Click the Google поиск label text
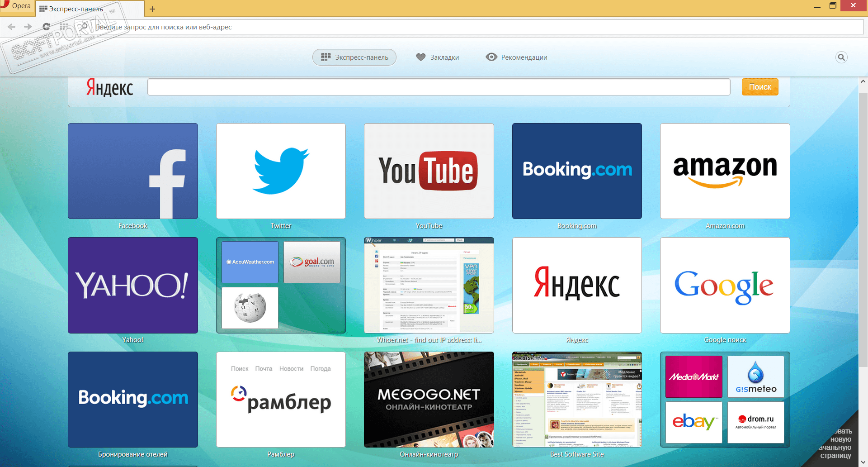This screenshot has height=467, width=868. tap(725, 340)
